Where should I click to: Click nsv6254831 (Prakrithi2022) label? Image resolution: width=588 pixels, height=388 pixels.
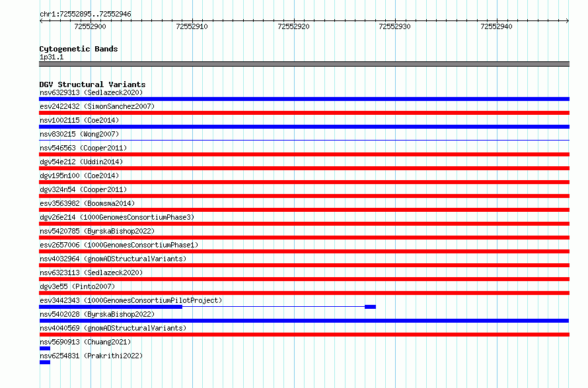coord(91,356)
